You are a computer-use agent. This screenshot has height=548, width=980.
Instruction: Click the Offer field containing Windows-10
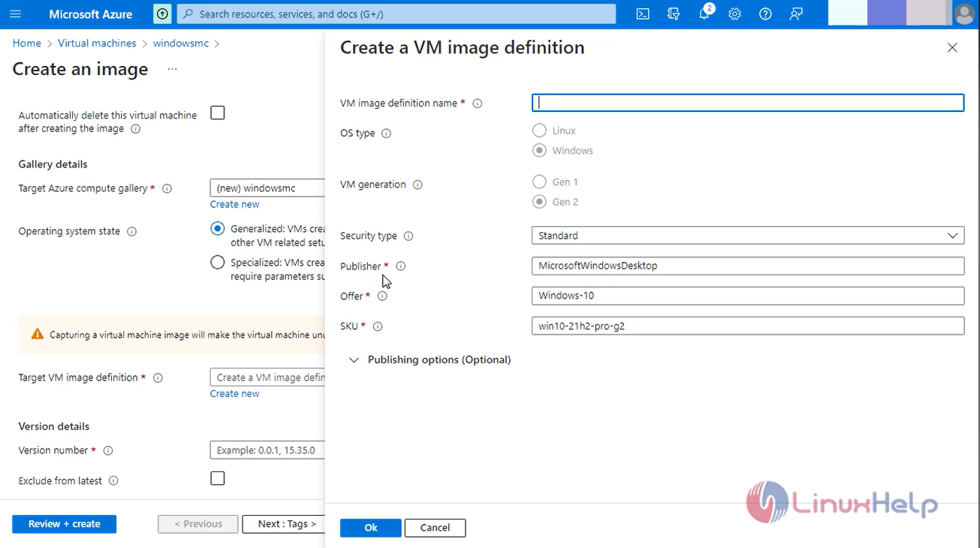[748, 296]
